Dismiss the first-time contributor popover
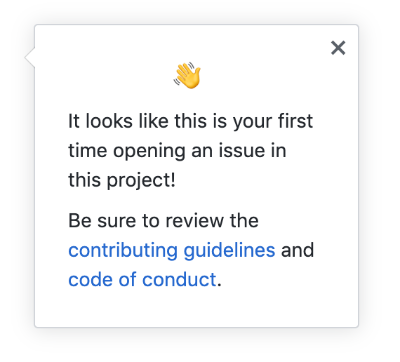Image resolution: width=400 pixels, height=362 pixels. 338,48
